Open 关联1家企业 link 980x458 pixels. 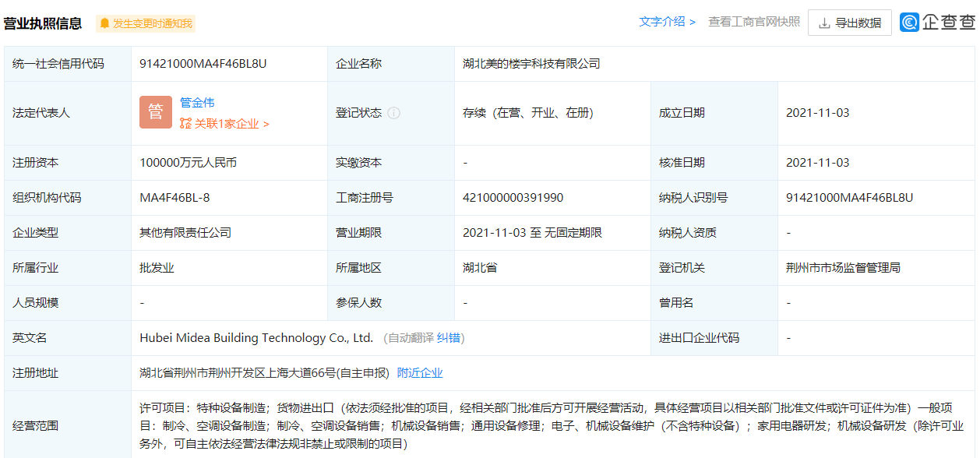[232, 123]
